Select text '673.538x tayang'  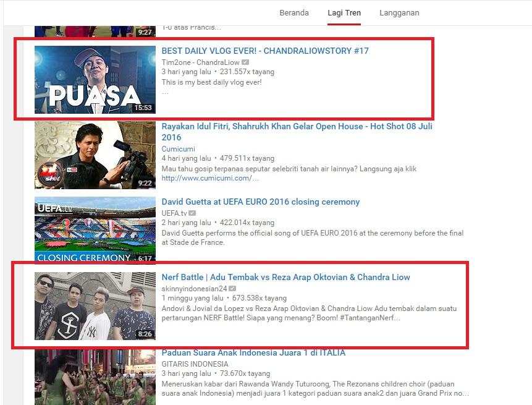(x=260, y=298)
